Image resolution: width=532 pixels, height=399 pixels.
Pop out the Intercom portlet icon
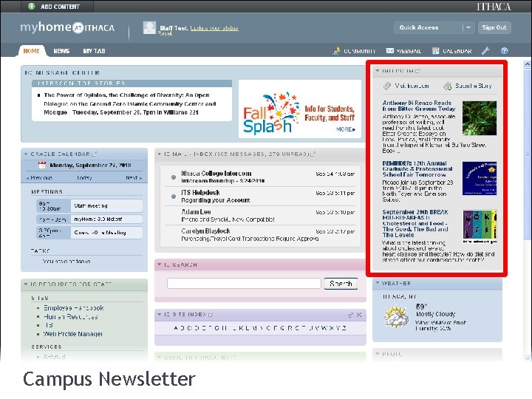(x=418, y=71)
